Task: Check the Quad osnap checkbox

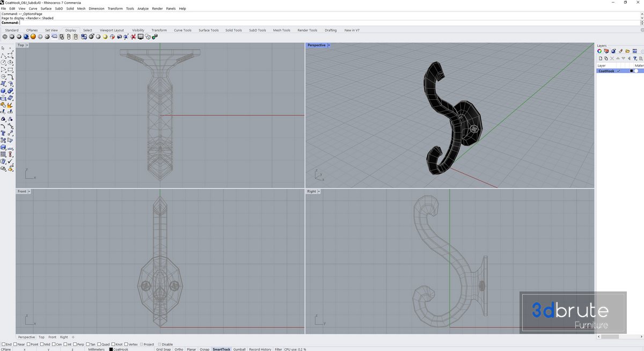Action: (x=100, y=344)
